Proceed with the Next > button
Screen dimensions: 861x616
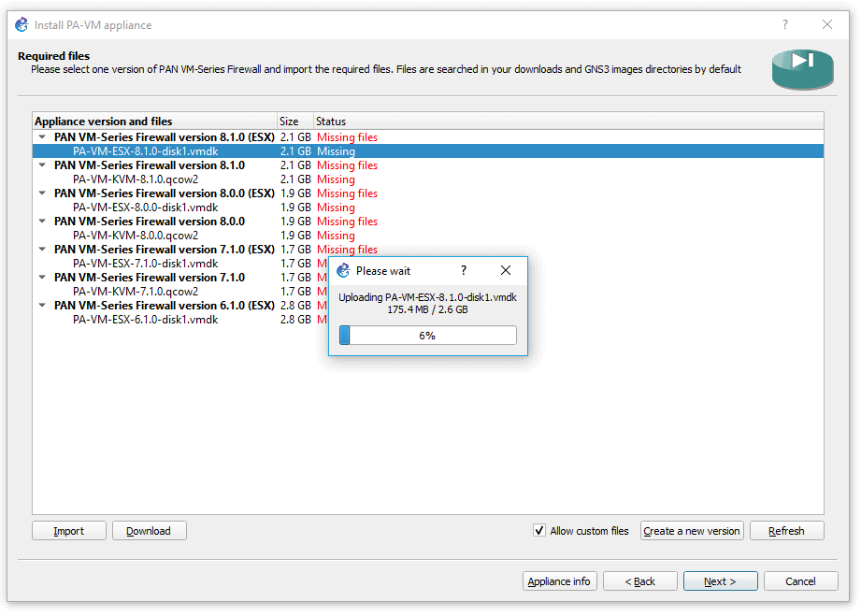click(x=721, y=580)
